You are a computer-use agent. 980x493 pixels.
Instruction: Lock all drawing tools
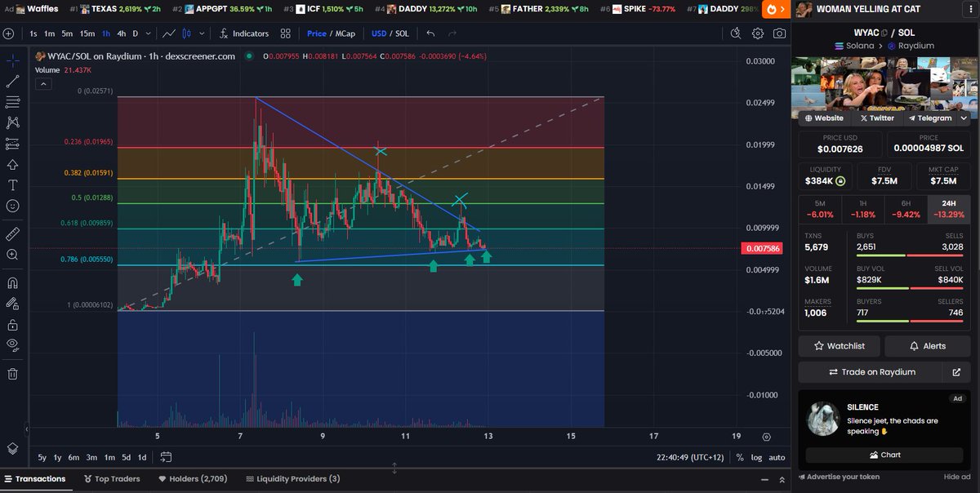13,324
